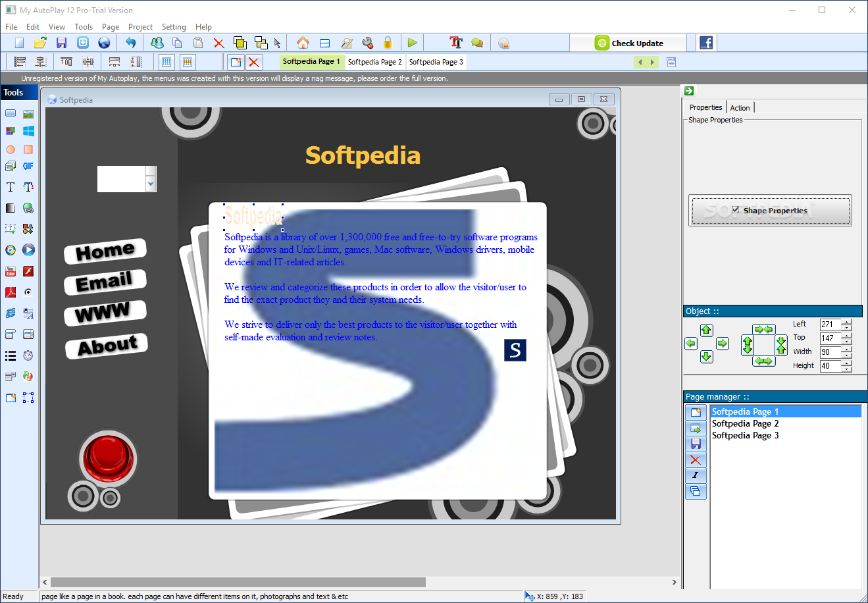The image size is (868, 603).
Task: Select the Flash object tool
Action: [28, 271]
